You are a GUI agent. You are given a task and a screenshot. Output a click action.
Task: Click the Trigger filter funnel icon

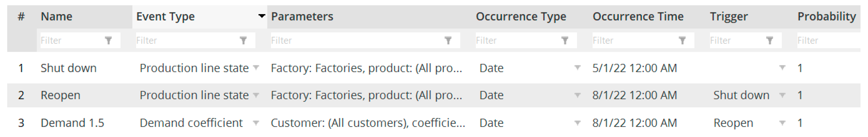pos(770,41)
